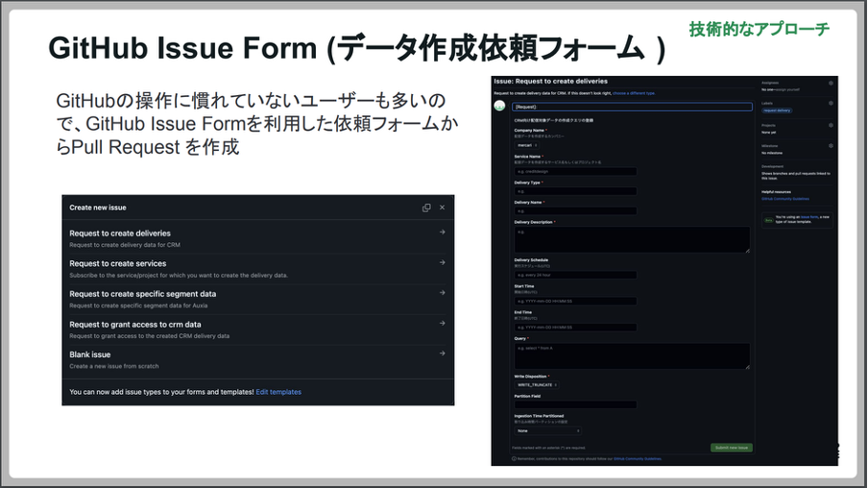
Task: Click the arrow icon next to Blank issue
Action: (x=442, y=354)
